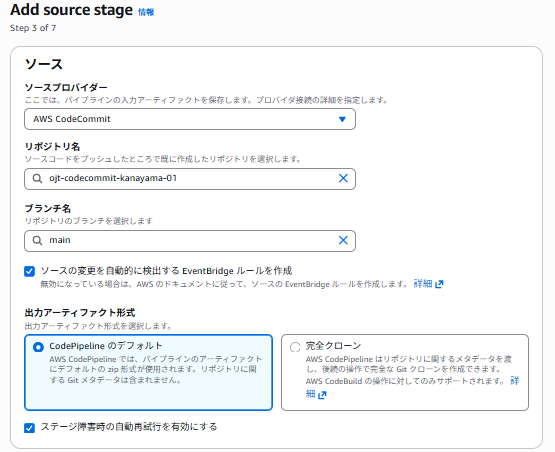
Task: Click the branch name field showing main
Action: pos(190,241)
